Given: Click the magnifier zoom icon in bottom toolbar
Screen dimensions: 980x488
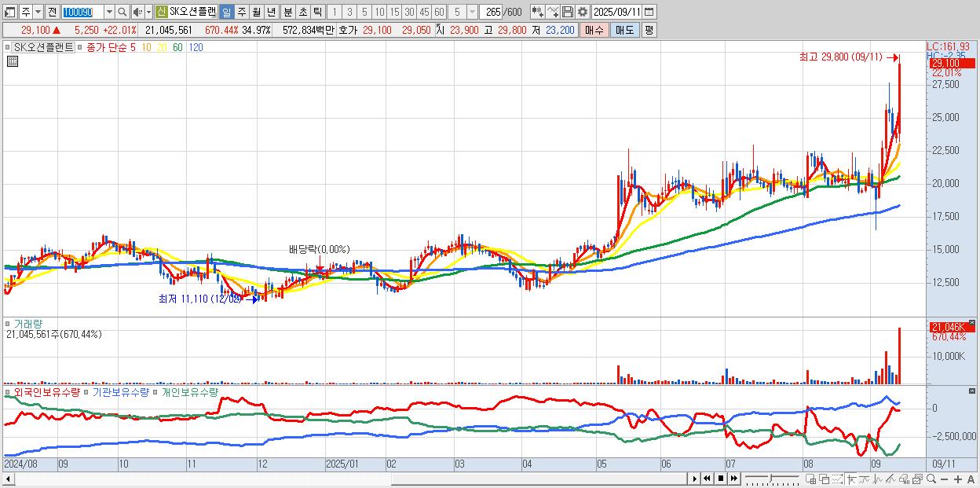Looking at the screenshot, I should (x=931, y=479).
